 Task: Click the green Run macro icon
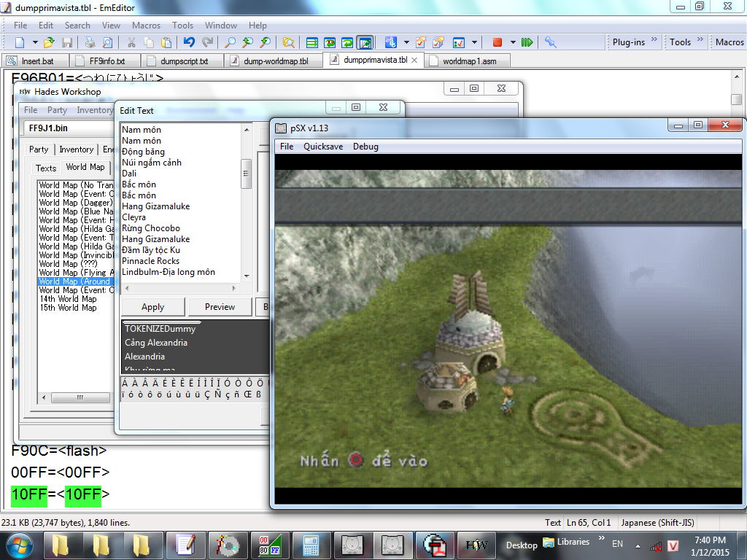tap(527, 42)
